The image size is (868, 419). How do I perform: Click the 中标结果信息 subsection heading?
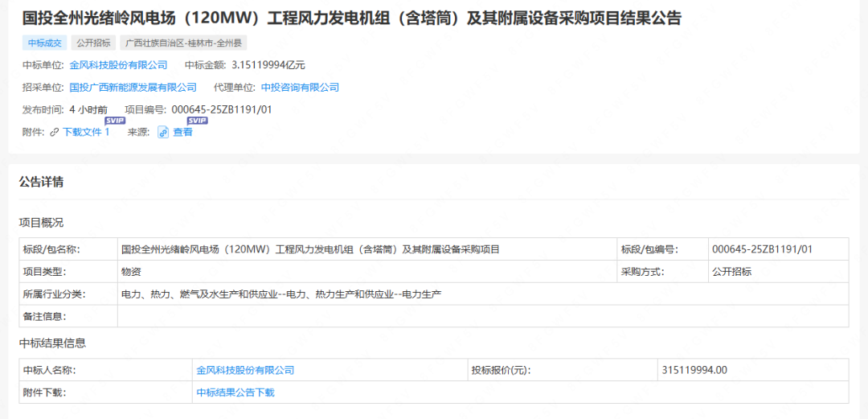(x=52, y=343)
